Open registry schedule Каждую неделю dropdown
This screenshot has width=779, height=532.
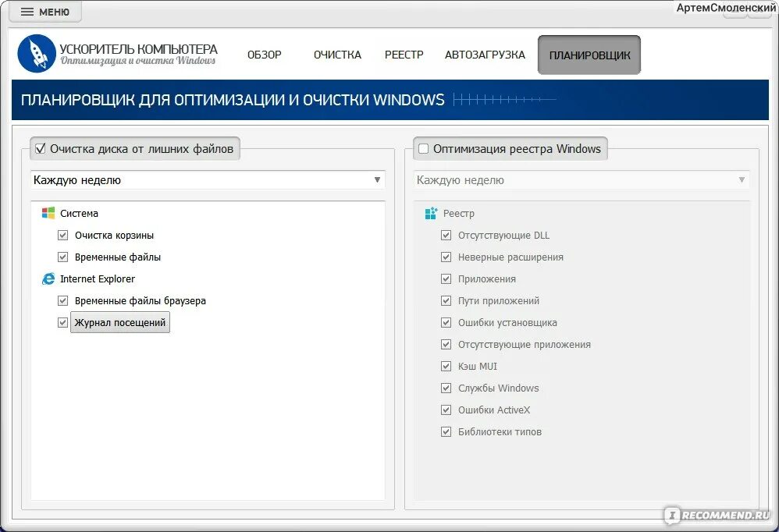[x=582, y=180]
